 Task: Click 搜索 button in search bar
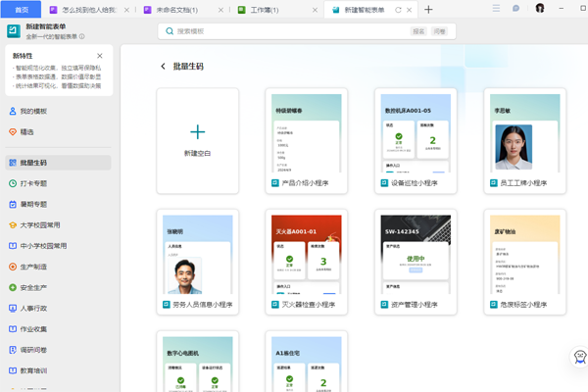(418, 31)
